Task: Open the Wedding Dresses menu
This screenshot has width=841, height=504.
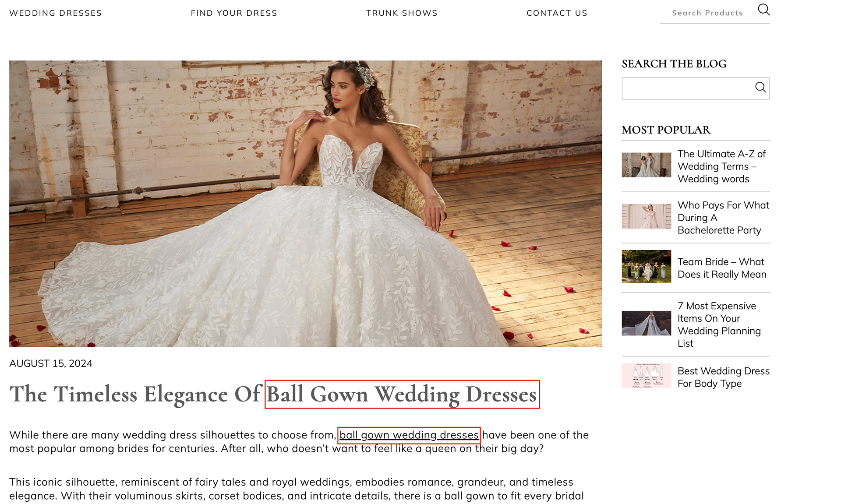Action: click(56, 13)
